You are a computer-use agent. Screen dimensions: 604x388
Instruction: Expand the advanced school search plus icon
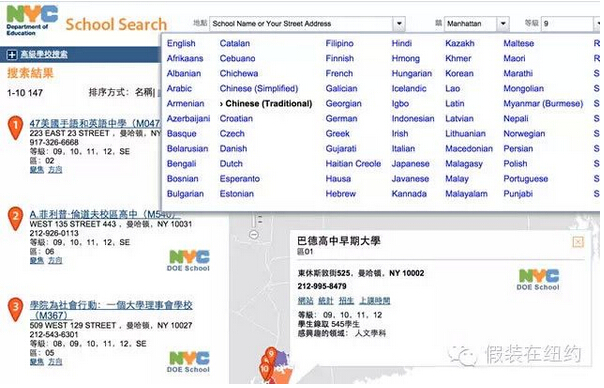point(12,55)
